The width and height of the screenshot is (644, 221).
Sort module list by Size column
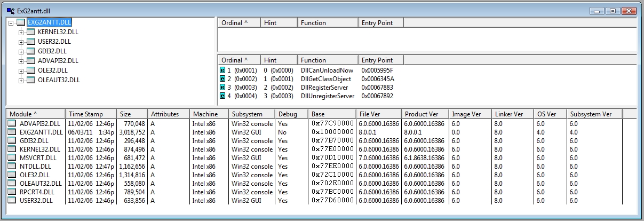[x=132, y=114]
